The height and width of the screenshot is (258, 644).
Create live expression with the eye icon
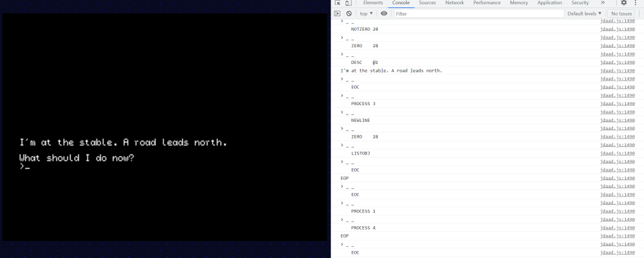[384, 13]
